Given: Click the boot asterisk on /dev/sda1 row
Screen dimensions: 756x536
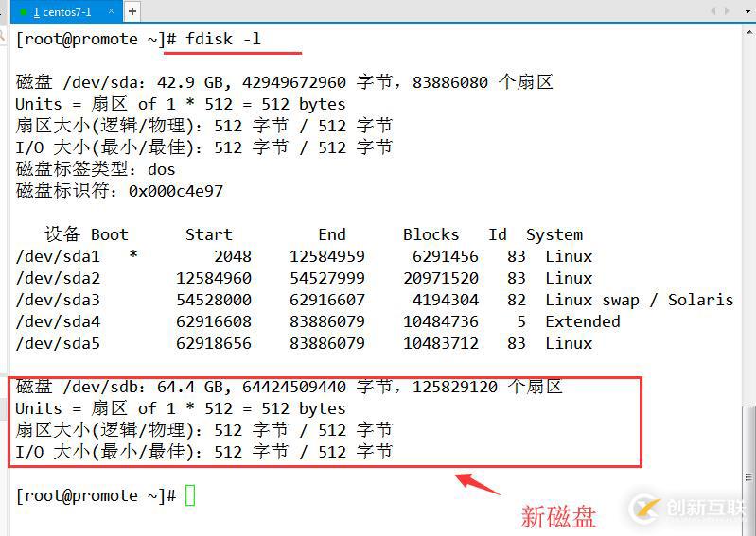Looking at the screenshot, I should [x=133, y=254].
